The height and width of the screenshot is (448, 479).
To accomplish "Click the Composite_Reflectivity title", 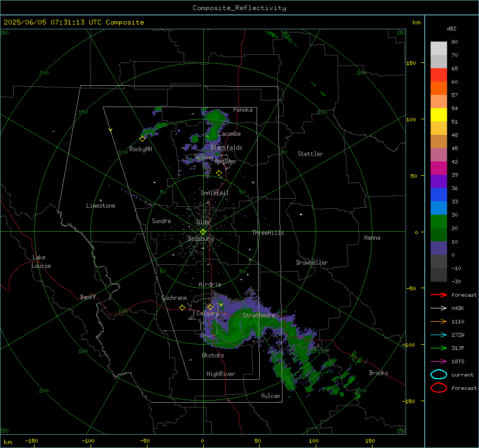I will [x=240, y=8].
